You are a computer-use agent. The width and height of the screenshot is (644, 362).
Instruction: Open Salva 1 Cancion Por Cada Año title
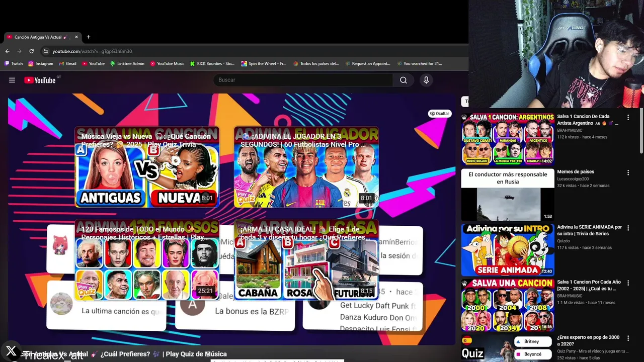coord(589,286)
